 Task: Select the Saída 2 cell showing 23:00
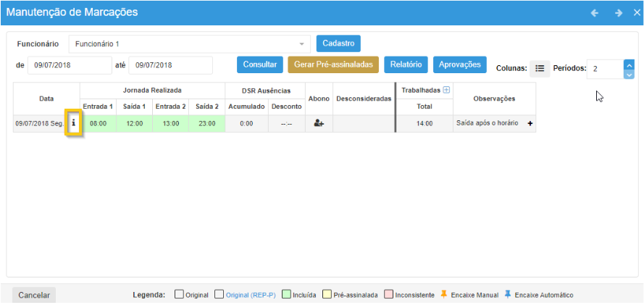click(206, 124)
